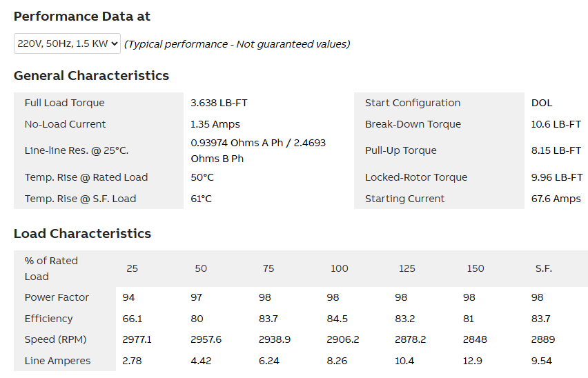Click the 3.638 LB-FT torque value
This screenshot has height=378, width=588.
(x=219, y=103)
